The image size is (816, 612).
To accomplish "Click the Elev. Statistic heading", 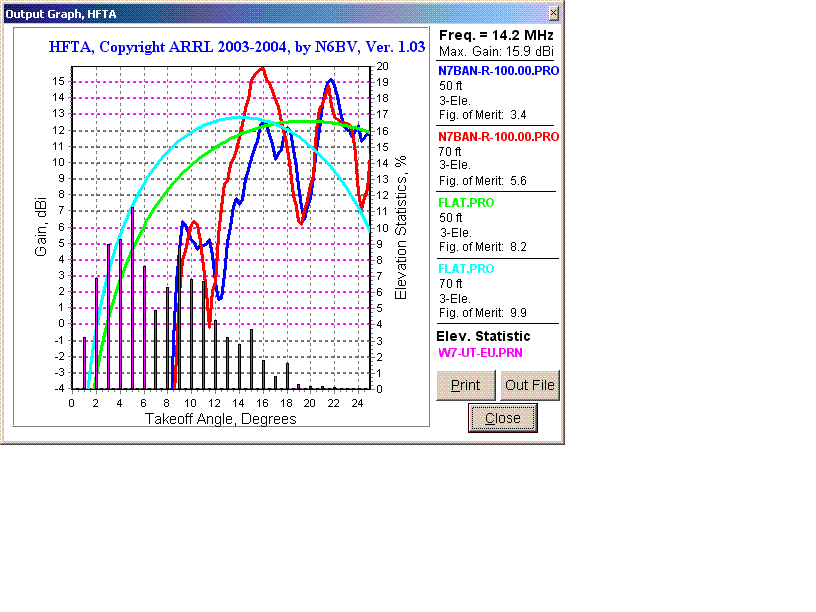I will [485, 336].
